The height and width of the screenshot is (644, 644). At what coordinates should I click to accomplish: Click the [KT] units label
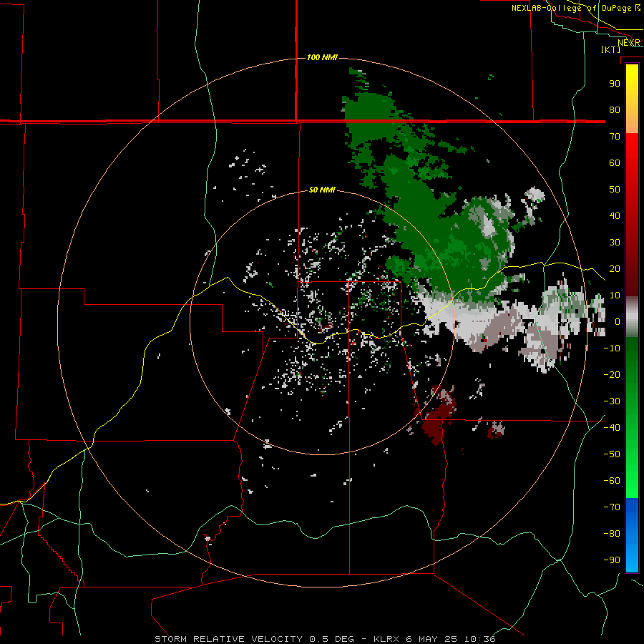point(611,49)
